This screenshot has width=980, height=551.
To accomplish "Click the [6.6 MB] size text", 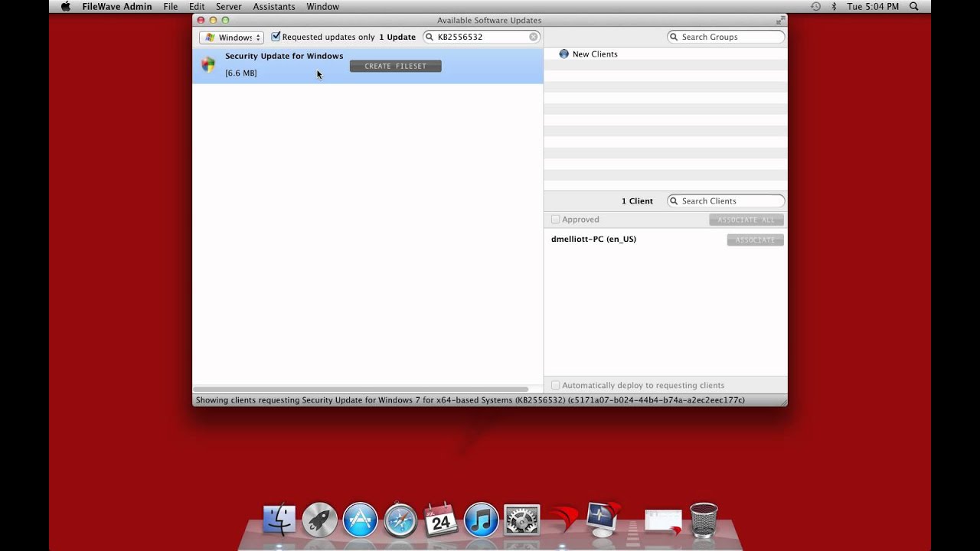I will pos(241,73).
